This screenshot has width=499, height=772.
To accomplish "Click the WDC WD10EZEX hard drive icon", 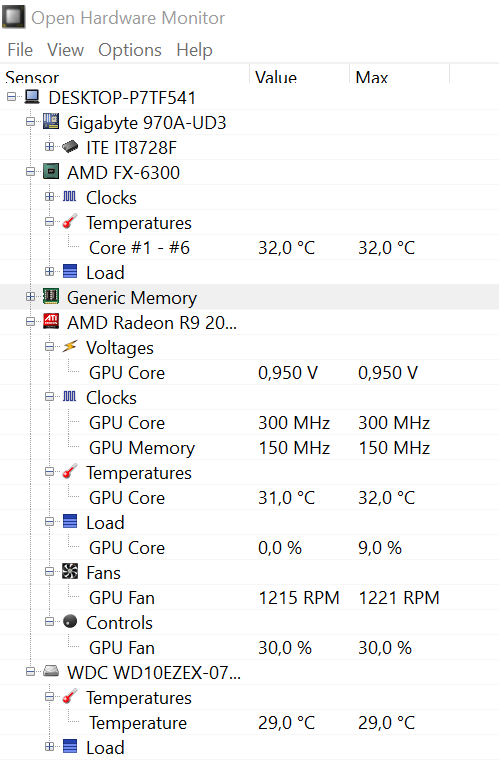I will click(x=51, y=672).
